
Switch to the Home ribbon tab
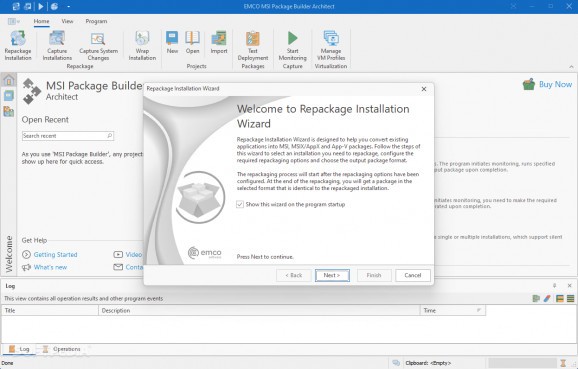click(x=41, y=21)
